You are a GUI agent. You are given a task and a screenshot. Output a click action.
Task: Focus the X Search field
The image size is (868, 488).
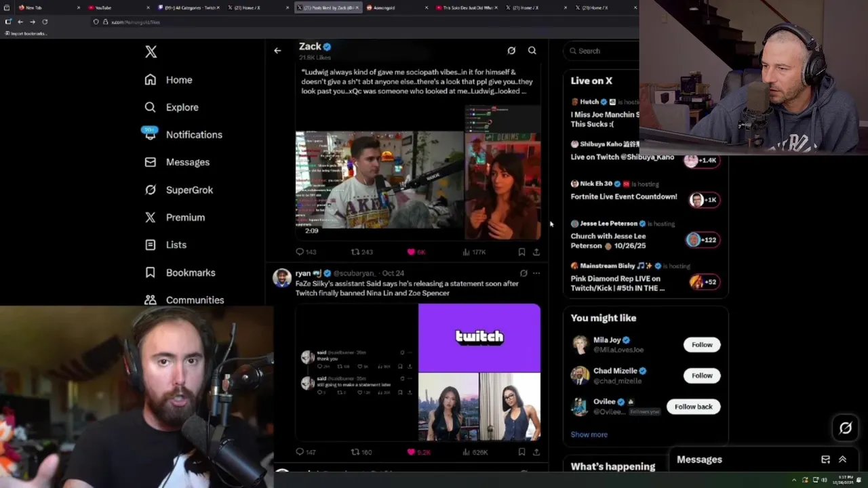coord(602,51)
